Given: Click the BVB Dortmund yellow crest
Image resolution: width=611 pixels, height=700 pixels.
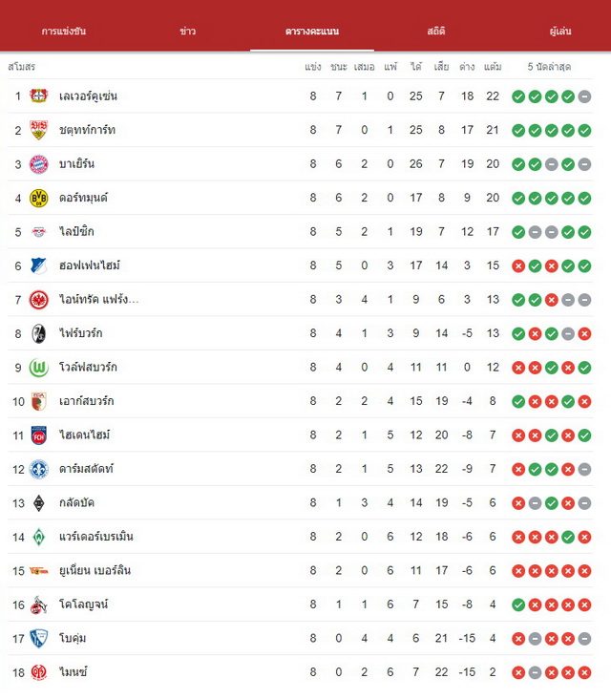Looking at the screenshot, I should pos(39,198).
